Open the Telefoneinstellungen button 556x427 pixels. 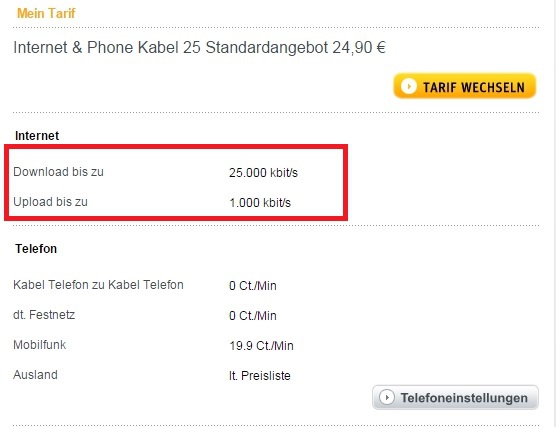click(x=455, y=398)
